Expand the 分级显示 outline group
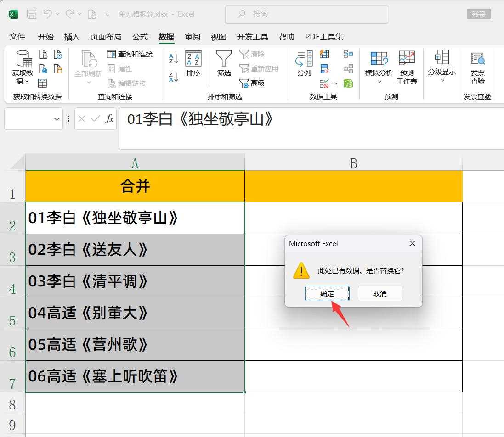This screenshot has width=504, height=437. (442, 66)
